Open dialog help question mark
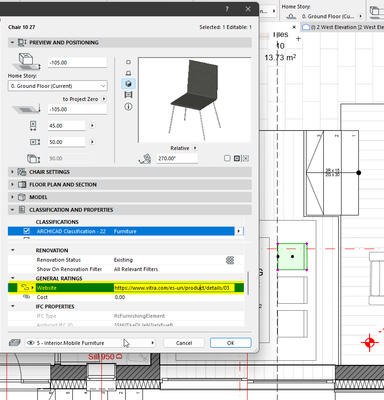Viewport: 384px width, 400px height. click(x=227, y=9)
